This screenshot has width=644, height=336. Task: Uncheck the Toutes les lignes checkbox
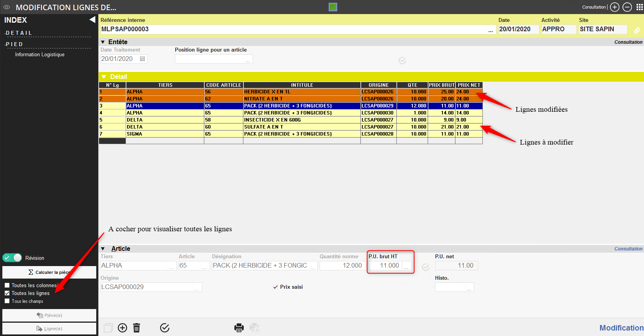7,293
